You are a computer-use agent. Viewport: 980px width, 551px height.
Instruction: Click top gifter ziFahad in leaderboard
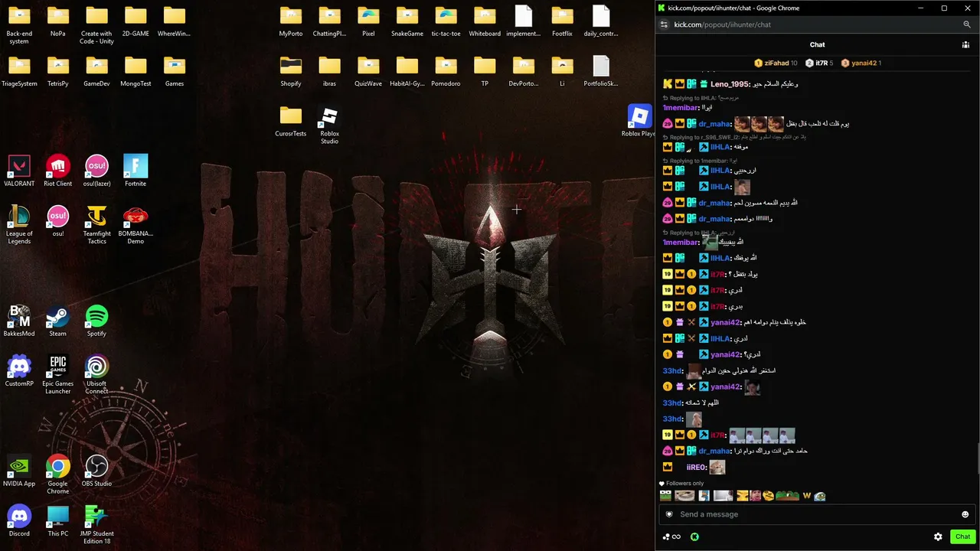click(776, 63)
